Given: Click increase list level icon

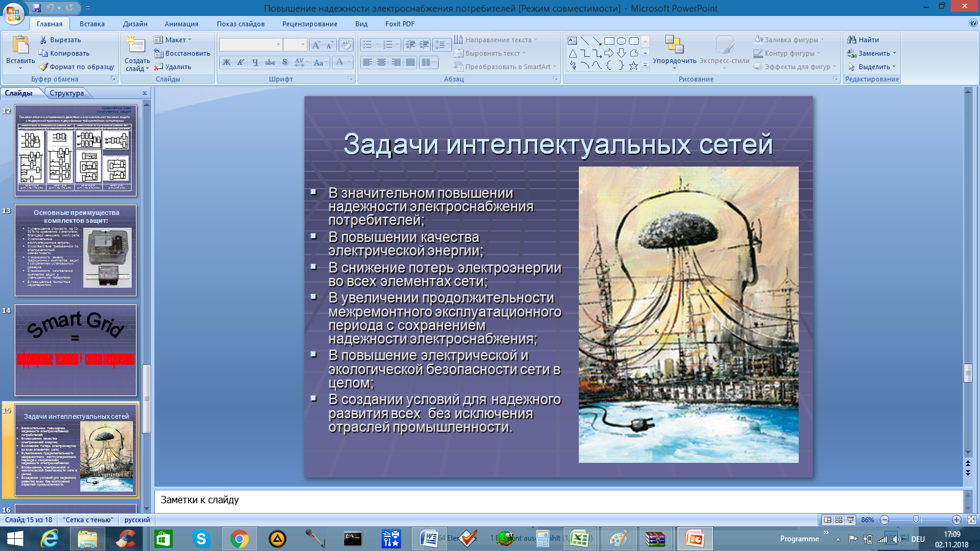Looking at the screenshot, I should coord(424,45).
